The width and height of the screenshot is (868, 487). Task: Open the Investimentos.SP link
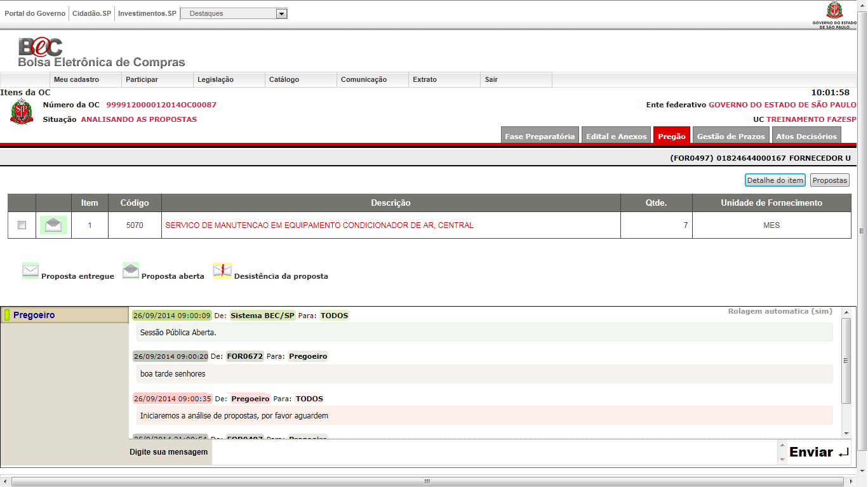(x=147, y=13)
